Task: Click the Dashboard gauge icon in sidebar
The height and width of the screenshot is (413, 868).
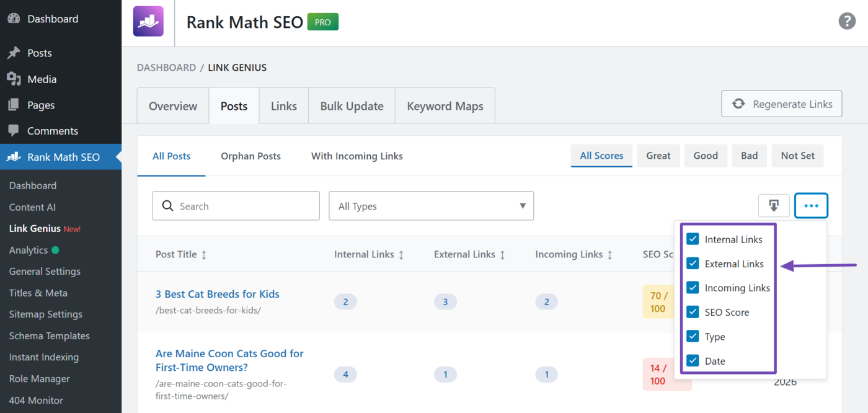Action: (x=14, y=19)
